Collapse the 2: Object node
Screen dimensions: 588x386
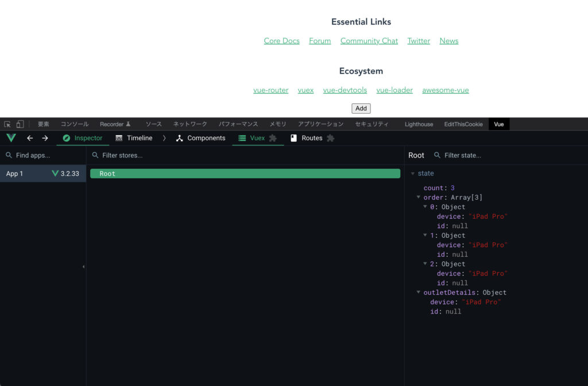pos(425,263)
